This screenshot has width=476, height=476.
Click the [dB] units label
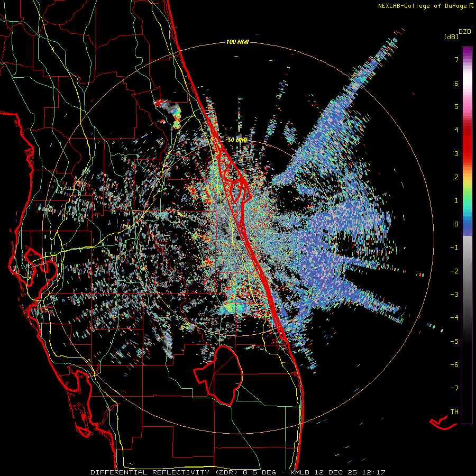452,36
